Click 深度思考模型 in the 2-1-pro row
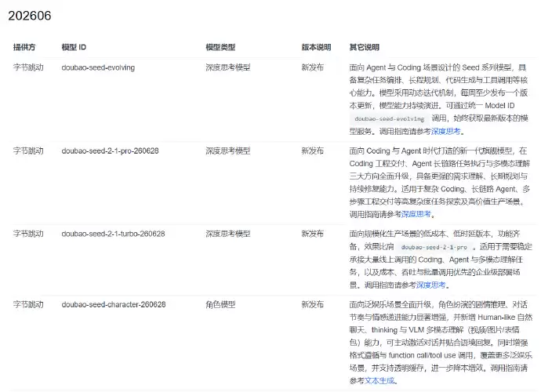Image resolution: width=541 pixels, height=392 pixels. pos(228,151)
